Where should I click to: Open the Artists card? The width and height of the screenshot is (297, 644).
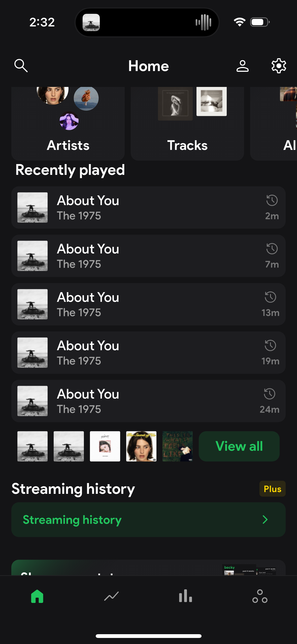(x=68, y=123)
